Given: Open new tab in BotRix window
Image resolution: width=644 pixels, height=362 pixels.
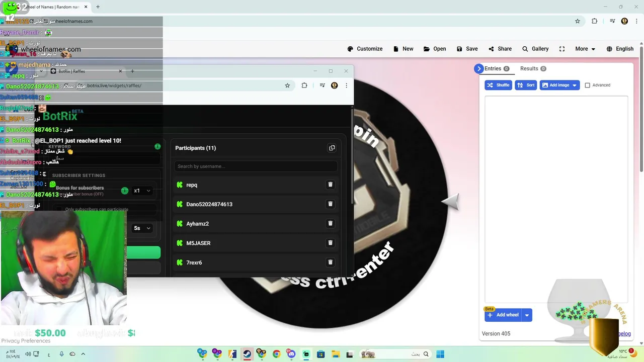Looking at the screenshot, I should tap(132, 71).
